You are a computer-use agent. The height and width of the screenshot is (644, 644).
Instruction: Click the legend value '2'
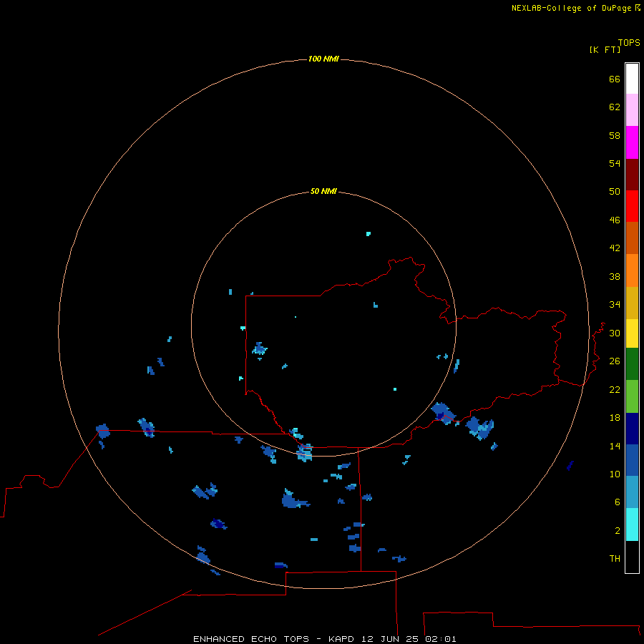618,531
